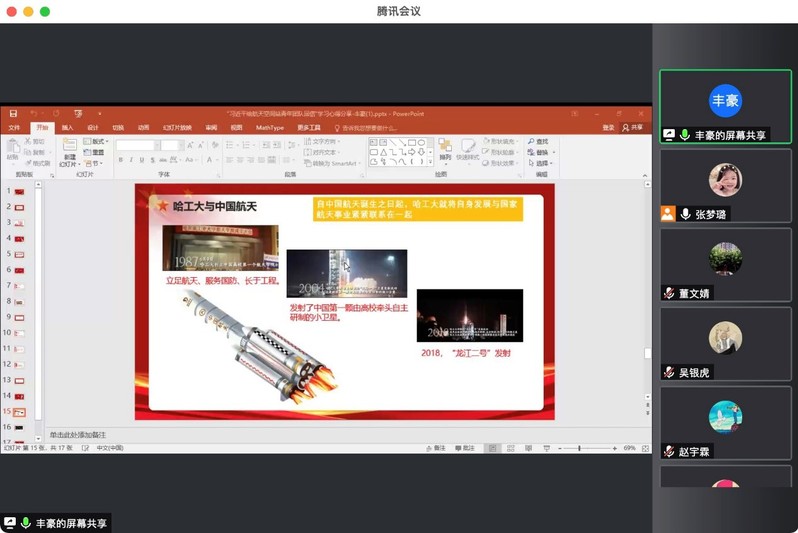Toggle the 批注 (Comments) pane in status bar
798x533 pixels.
pos(466,448)
